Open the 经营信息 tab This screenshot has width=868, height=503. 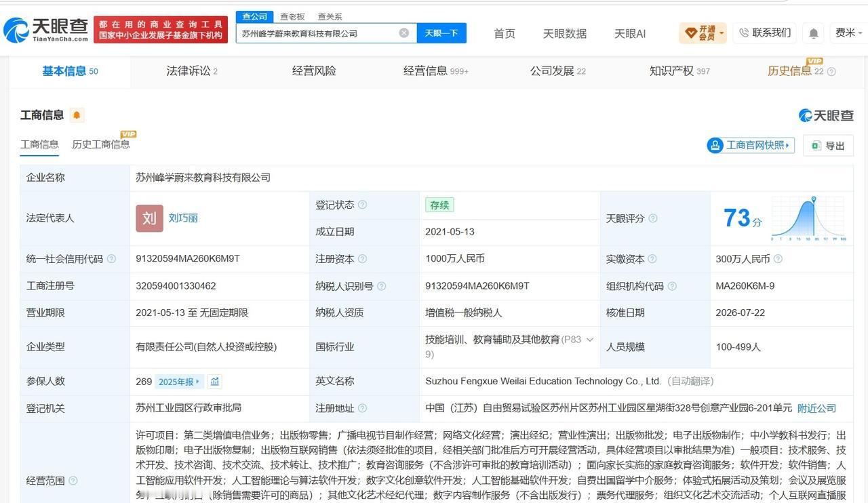click(x=436, y=71)
